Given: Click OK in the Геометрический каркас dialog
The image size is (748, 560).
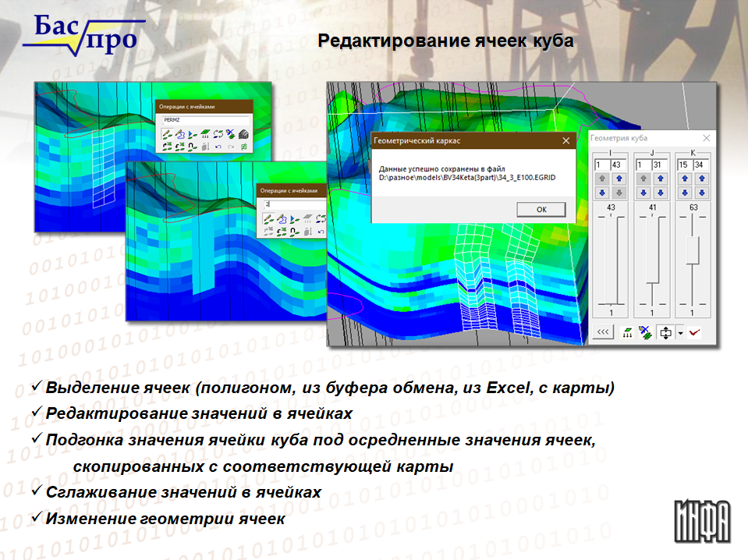Looking at the screenshot, I should point(541,209).
